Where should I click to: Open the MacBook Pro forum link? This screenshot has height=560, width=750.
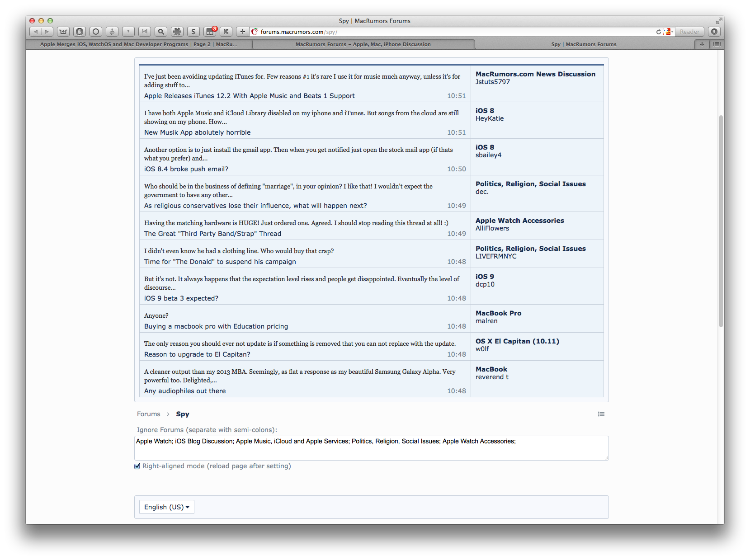coord(498,313)
